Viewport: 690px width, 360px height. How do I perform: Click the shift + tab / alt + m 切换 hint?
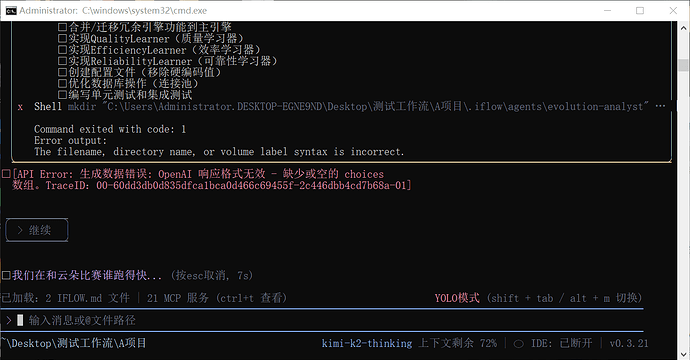tap(565, 298)
